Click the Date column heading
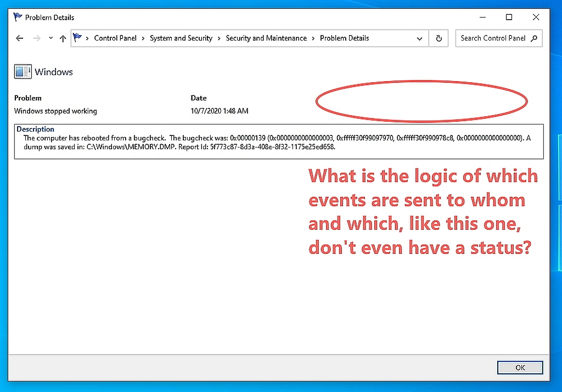This screenshot has height=392, width=562. point(199,98)
